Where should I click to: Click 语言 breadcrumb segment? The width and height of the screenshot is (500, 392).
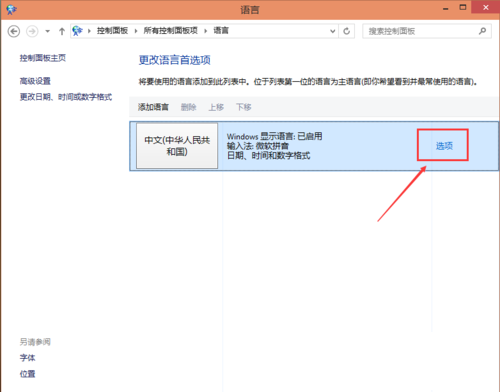(221, 31)
